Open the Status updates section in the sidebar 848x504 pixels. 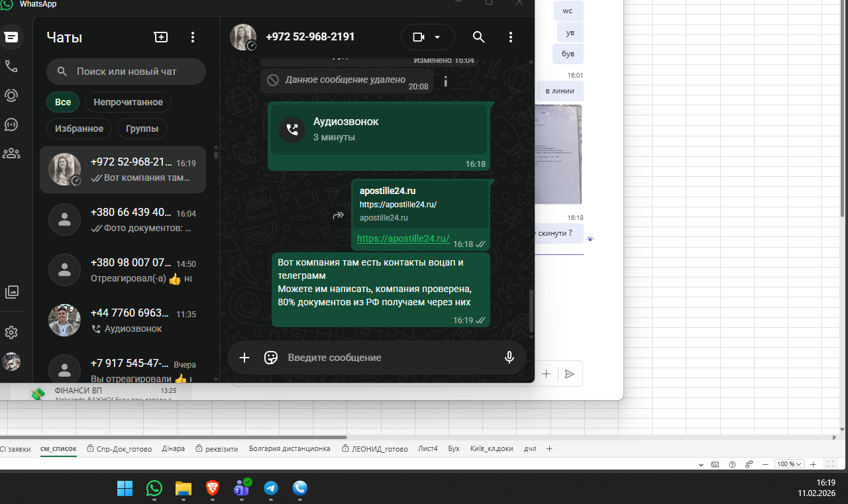11,95
